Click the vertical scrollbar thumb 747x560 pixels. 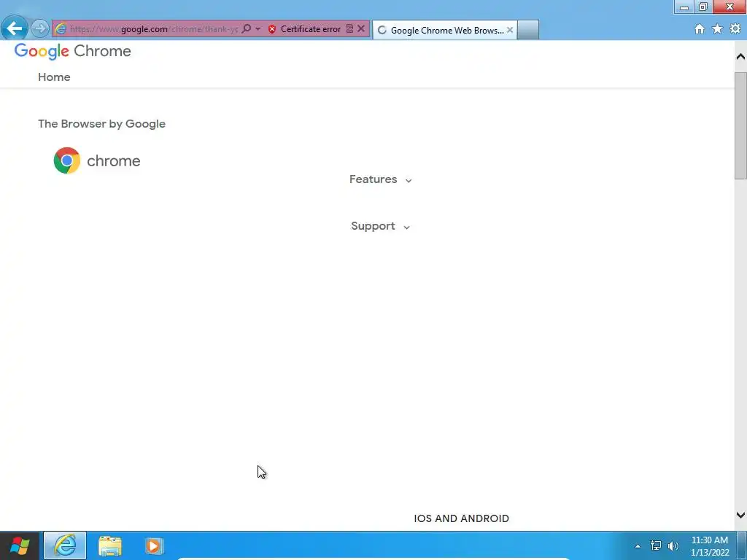coord(740,126)
